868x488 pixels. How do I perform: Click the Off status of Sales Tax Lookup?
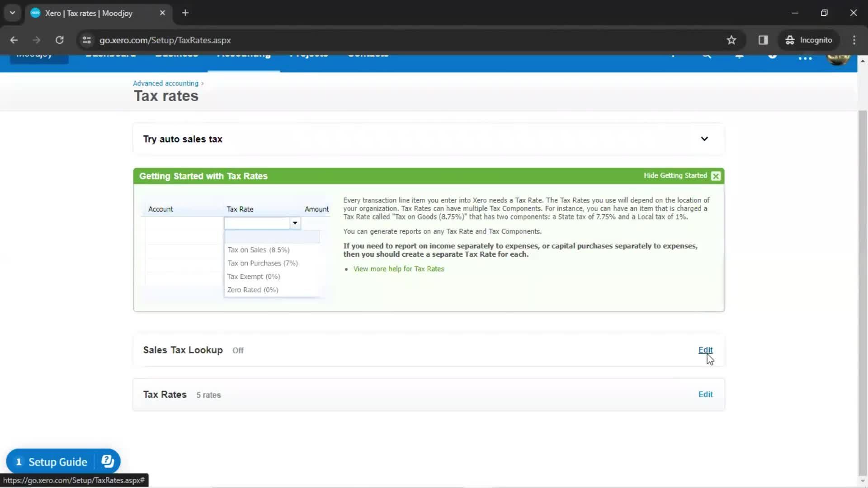238,351
